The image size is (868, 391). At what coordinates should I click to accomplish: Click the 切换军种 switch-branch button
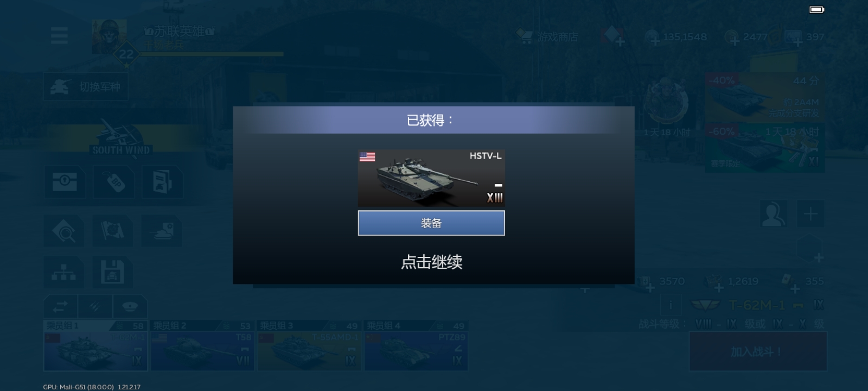86,87
